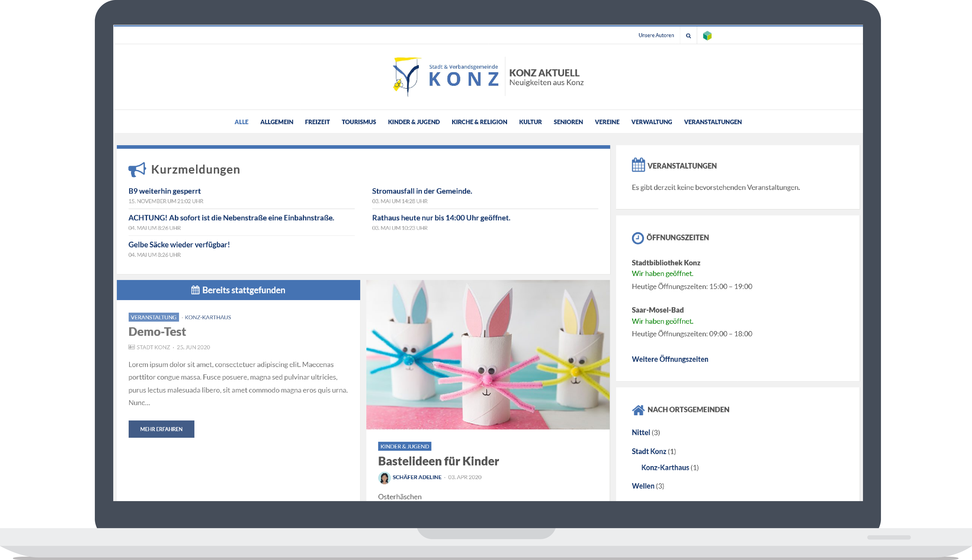
Task: Open Gelbe Säcke wieder verfügbar news item
Action: (x=179, y=245)
